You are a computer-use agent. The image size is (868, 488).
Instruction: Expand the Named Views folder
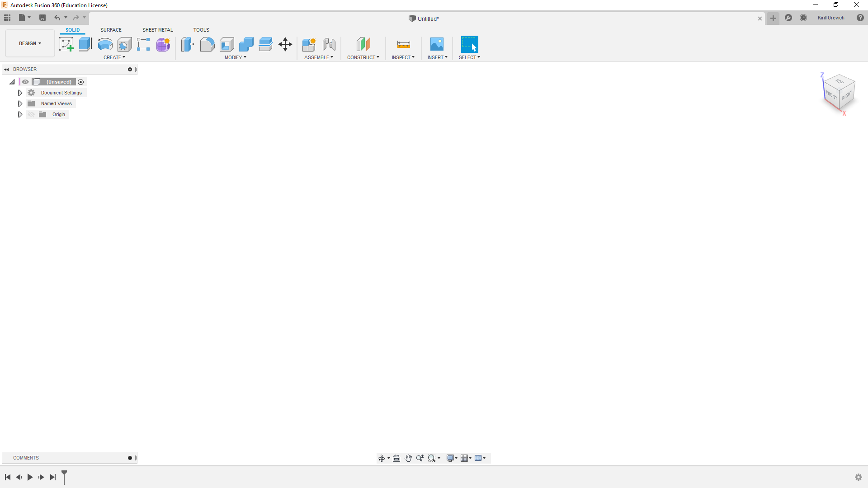pyautogui.click(x=20, y=103)
